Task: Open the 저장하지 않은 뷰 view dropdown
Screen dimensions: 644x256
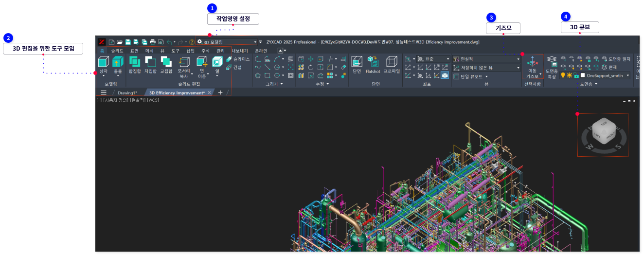Action: (x=486, y=68)
